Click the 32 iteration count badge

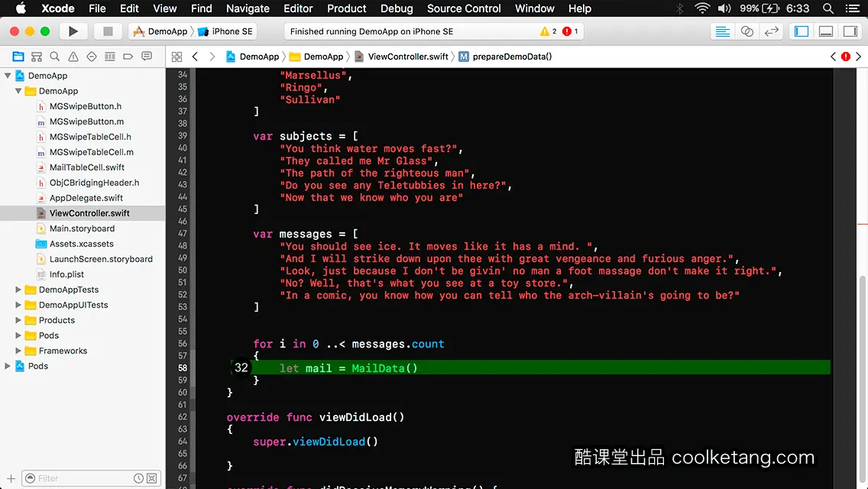pyautogui.click(x=241, y=368)
